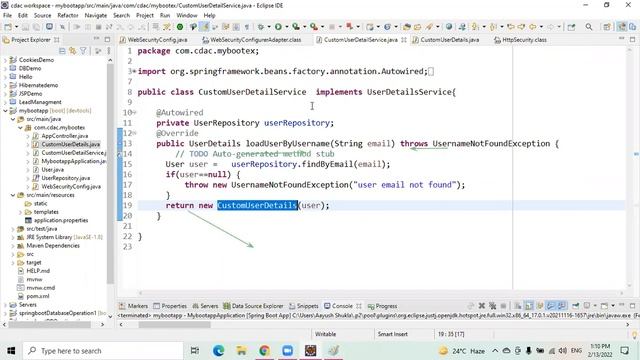Image resolution: width=640 pixels, height=360 pixels.
Task: Click External Tools run icon
Action: pos(313,27)
